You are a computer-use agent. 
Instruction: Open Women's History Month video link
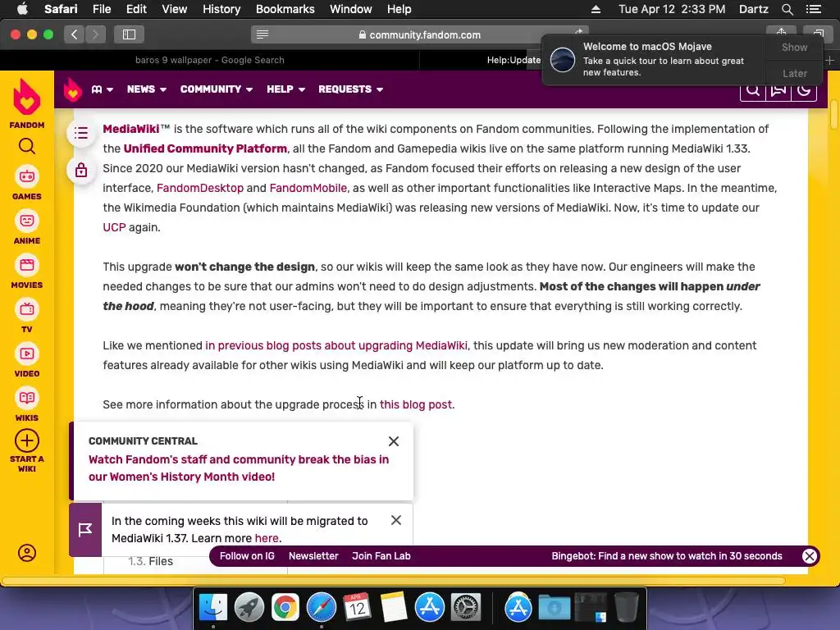239,468
